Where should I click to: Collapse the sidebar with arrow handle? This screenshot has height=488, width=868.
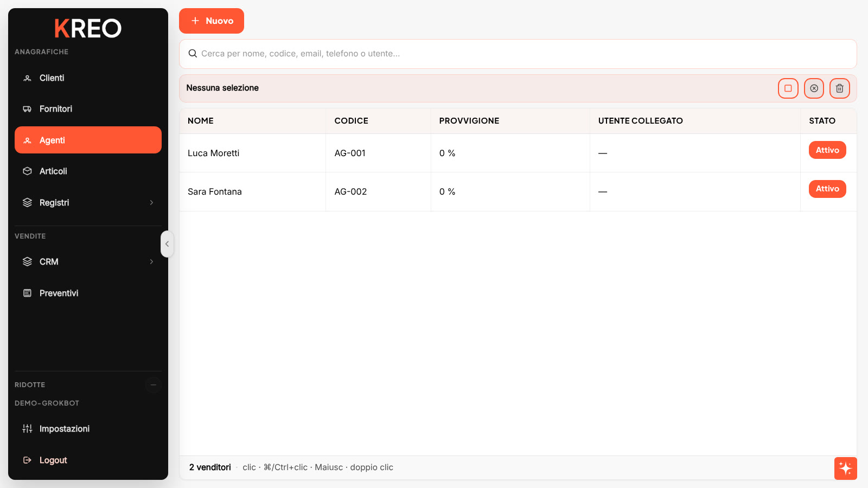click(x=167, y=244)
